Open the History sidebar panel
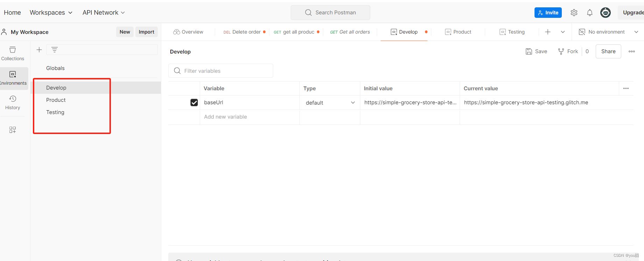This screenshot has width=644, height=261. (13, 103)
